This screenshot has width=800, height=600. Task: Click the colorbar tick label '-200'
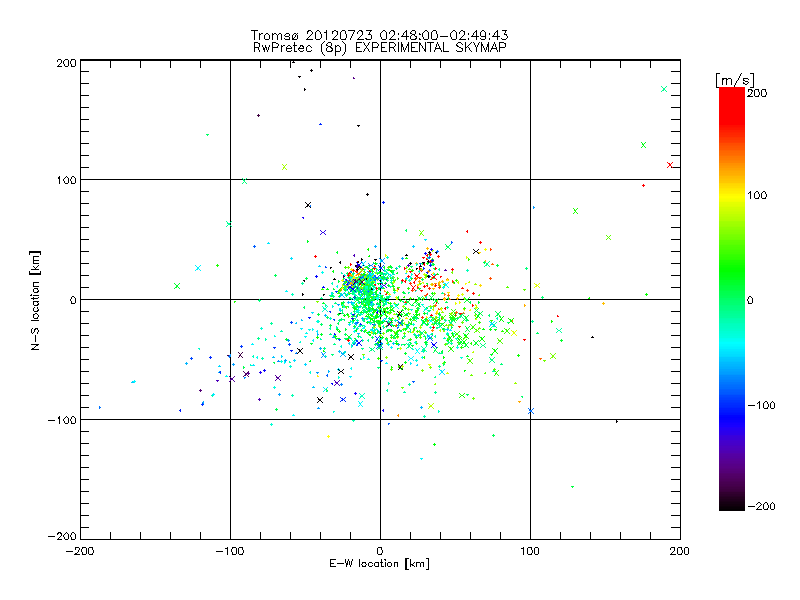(761, 506)
